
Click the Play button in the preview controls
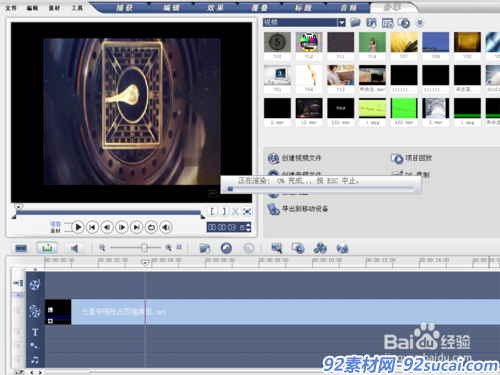pyautogui.click(x=78, y=227)
